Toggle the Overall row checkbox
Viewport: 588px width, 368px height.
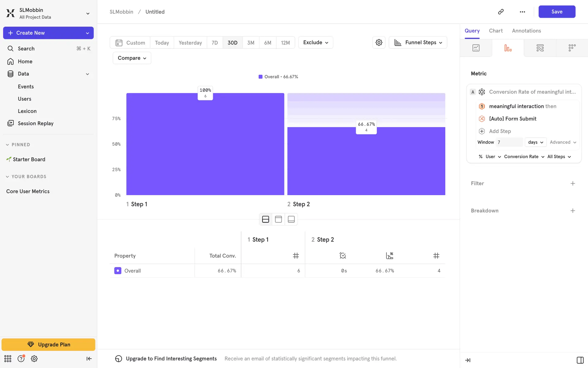click(118, 271)
